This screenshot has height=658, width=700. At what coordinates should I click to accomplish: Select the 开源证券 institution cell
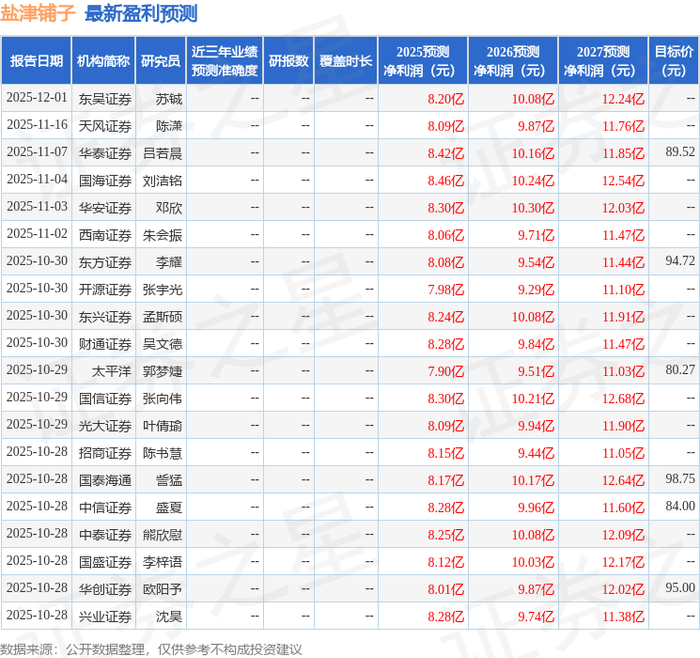pyautogui.click(x=105, y=289)
